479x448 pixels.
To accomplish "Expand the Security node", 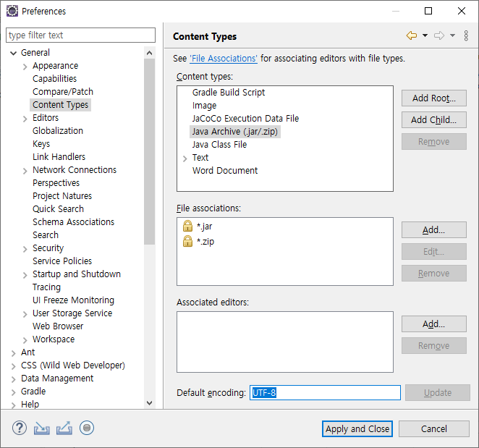I will point(25,249).
